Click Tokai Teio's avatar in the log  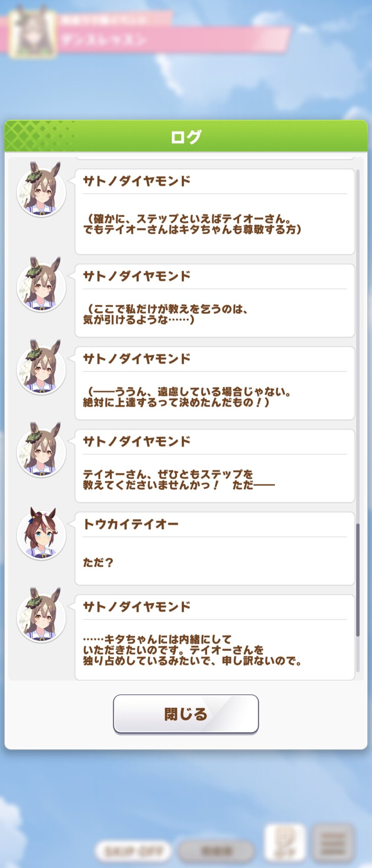41,534
